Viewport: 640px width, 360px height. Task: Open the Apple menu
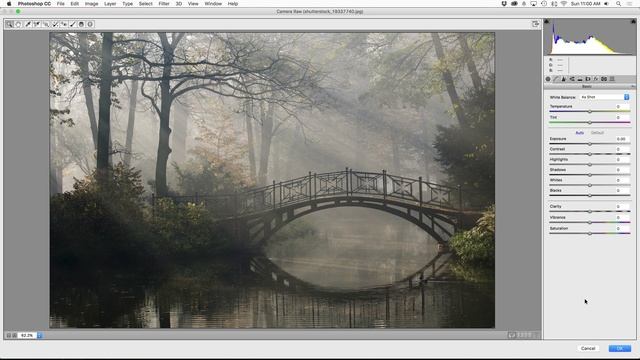9,4
